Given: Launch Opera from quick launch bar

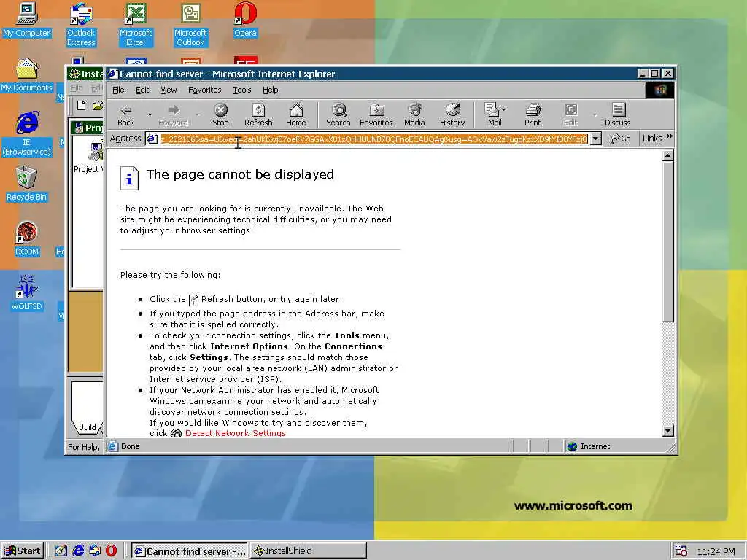Looking at the screenshot, I should (x=111, y=551).
